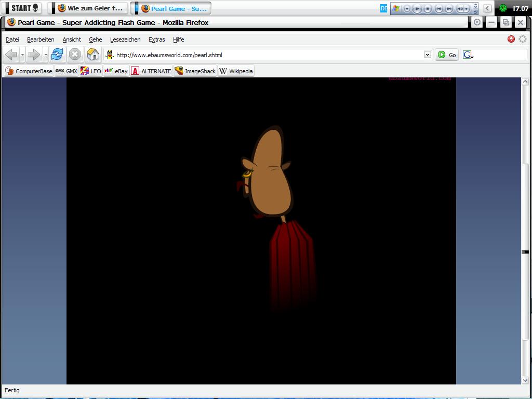Open the Back history dropdown arrow

click(x=22, y=55)
